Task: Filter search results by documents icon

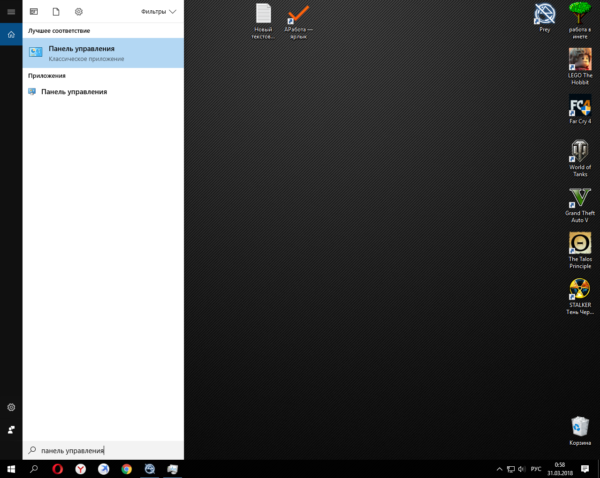Action: tap(56, 11)
